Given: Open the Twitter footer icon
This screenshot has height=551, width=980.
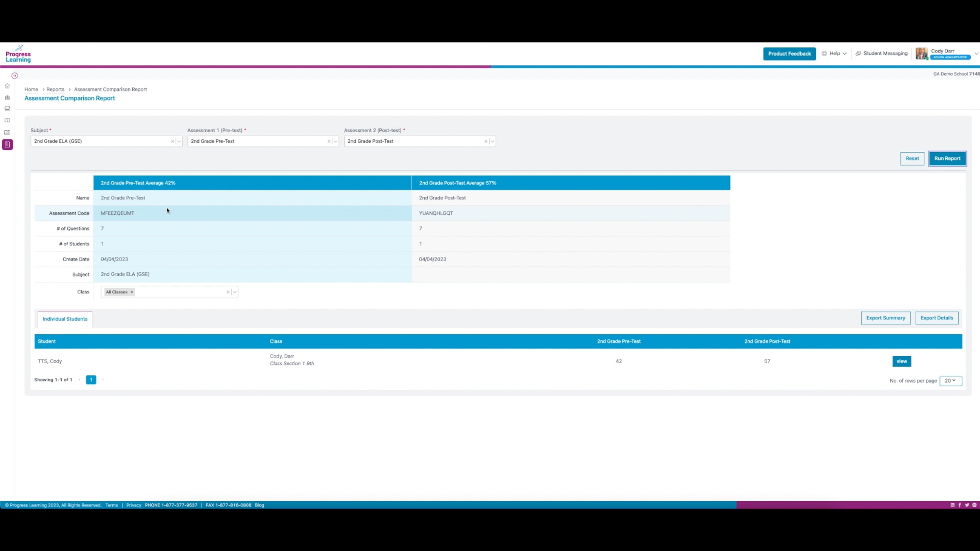Looking at the screenshot, I should (x=967, y=505).
